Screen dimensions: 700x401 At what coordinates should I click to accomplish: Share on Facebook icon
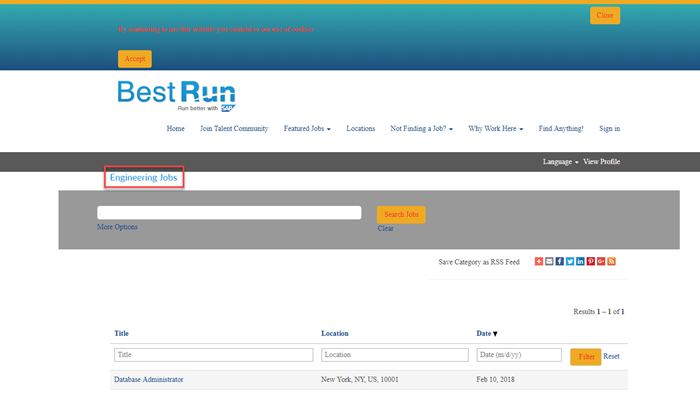(559, 261)
